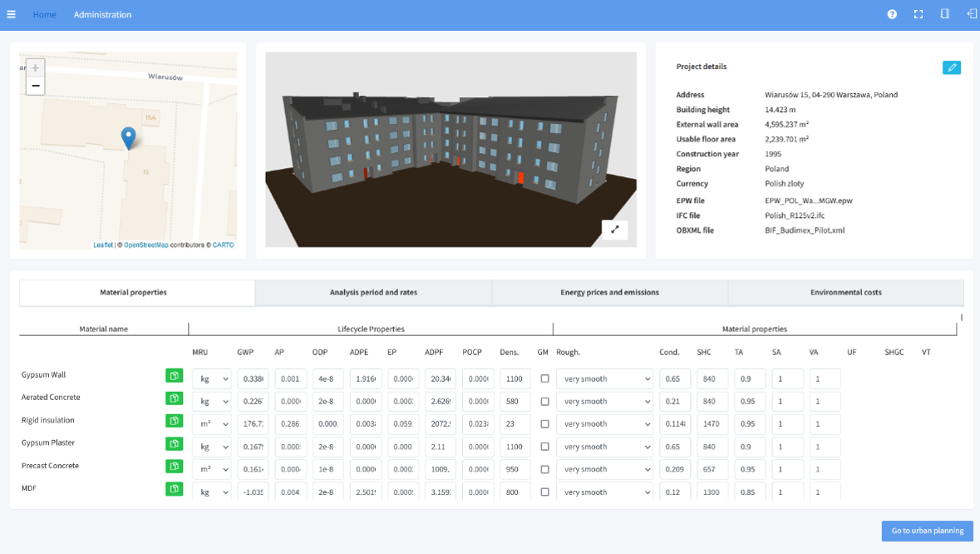Toggle GM checkbox for Gypsum Wall
This screenshot has height=554, width=980.
[x=545, y=379]
